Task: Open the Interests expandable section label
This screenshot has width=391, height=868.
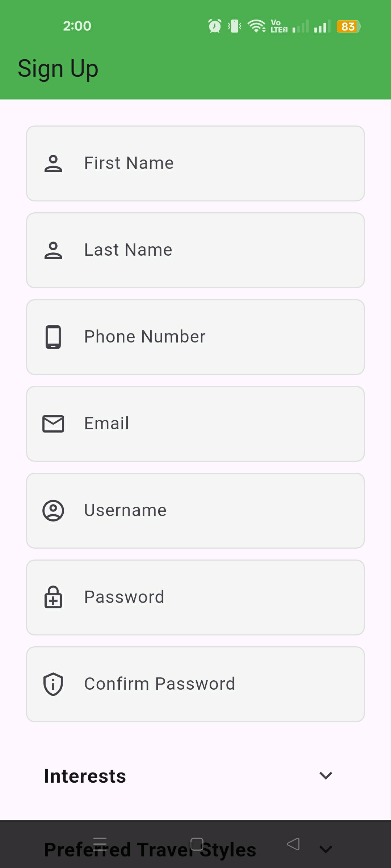Action: pyautogui.click(x=85, y=776)
